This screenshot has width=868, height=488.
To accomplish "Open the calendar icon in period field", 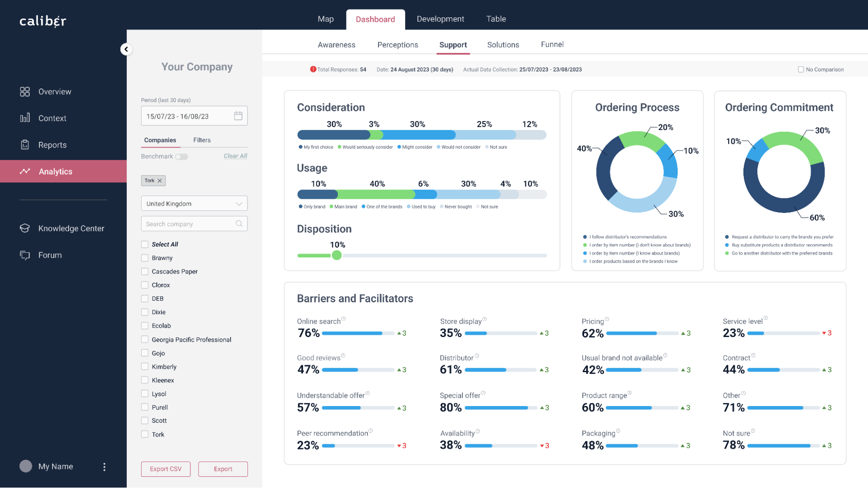I will (238, 116).
